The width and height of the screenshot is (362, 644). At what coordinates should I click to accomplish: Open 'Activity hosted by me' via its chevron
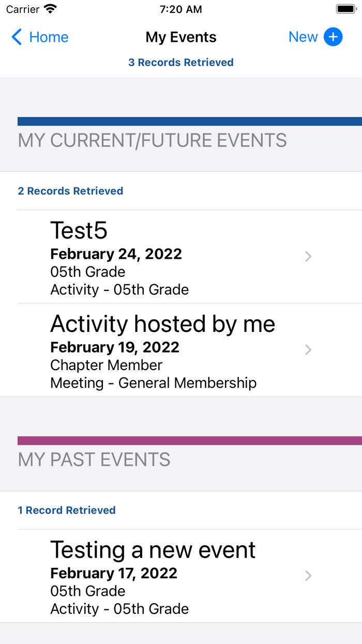(308, 349)
